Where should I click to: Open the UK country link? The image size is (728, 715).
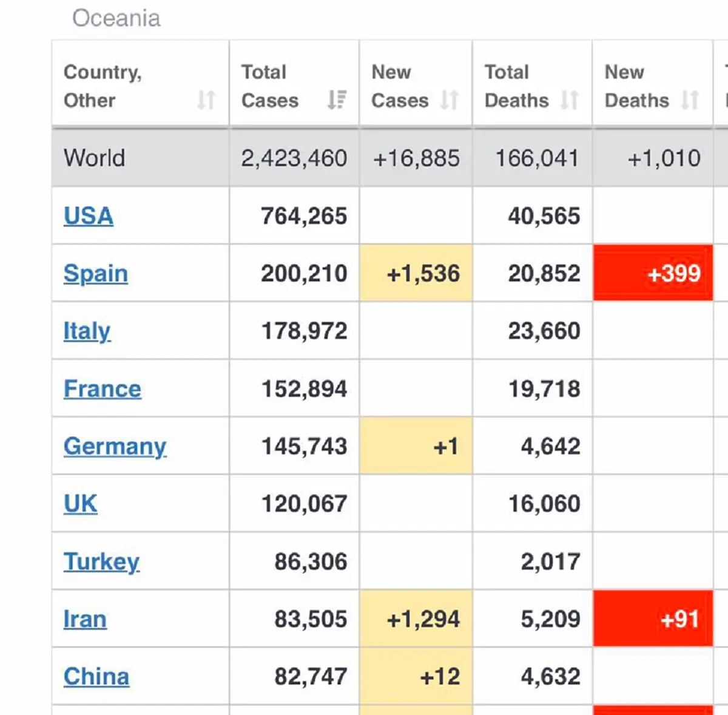[x=80, y=504]
